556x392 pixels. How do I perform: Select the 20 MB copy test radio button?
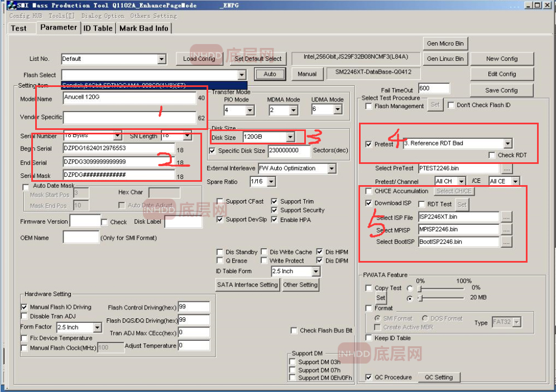[x=410, y=298]
